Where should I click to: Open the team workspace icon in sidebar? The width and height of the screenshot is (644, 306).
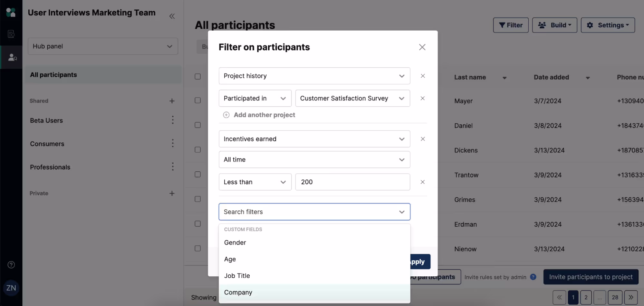[x=11, y=12]
